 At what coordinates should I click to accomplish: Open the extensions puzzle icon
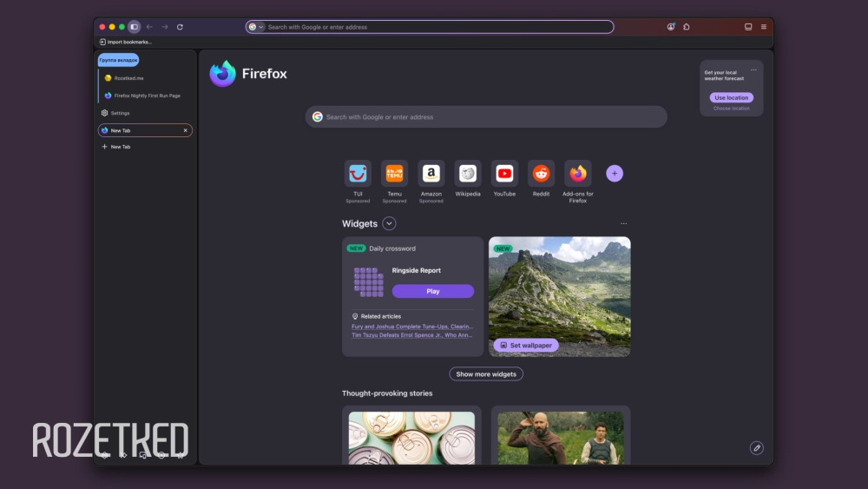point(687,27)
